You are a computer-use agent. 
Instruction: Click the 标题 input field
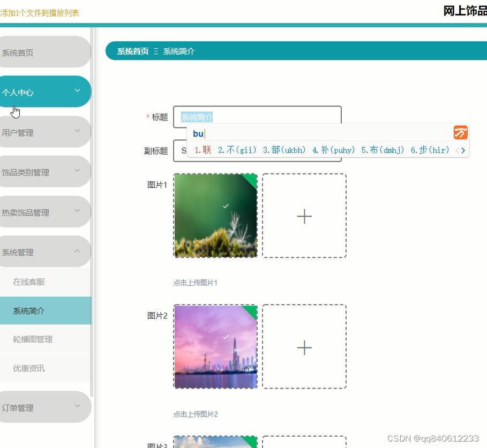pos(257,117)
